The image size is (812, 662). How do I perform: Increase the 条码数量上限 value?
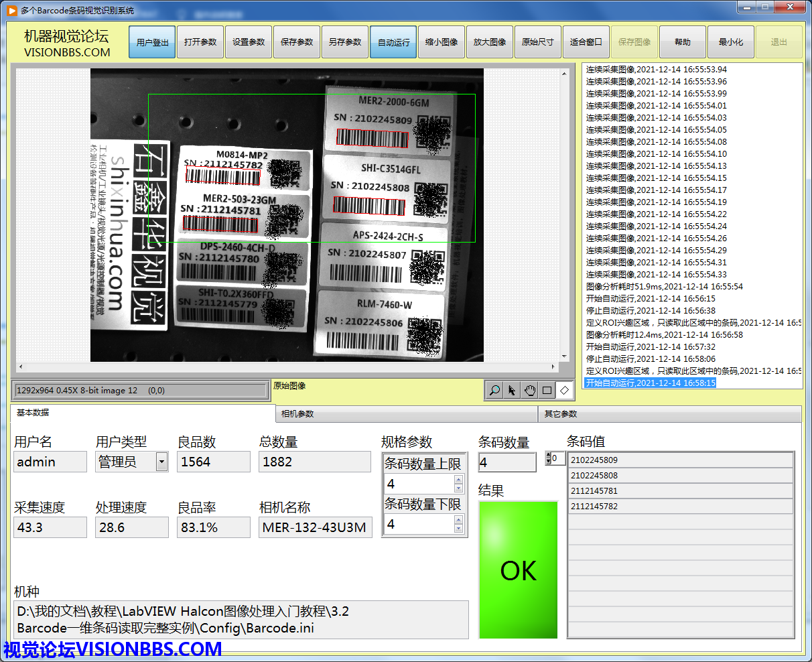[458, 479]
